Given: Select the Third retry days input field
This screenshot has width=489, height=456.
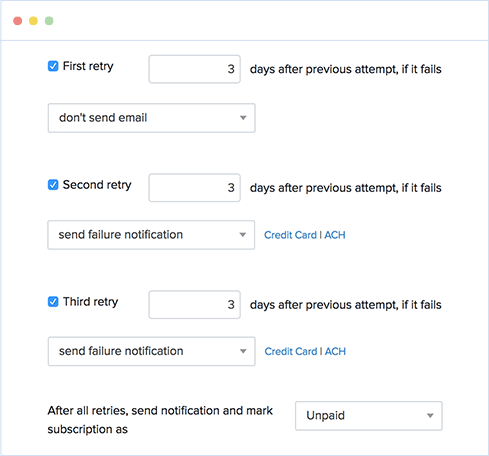Looking at the screenshot, I should click(x=195, y=305).
